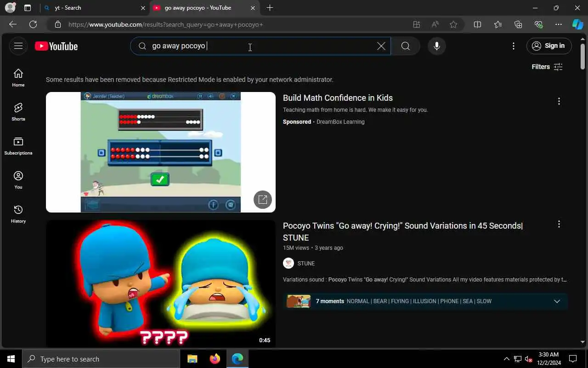The height and width of the screenshot is (368, 588).
Task: Go back with browser back arrow
Action: [x=13, y=24]
